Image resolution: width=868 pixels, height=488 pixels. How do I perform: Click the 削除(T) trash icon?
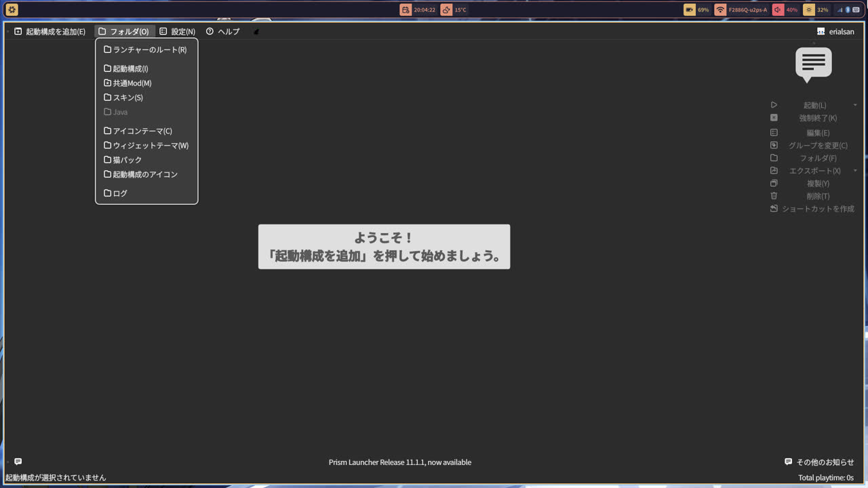[x=774, y=196]
